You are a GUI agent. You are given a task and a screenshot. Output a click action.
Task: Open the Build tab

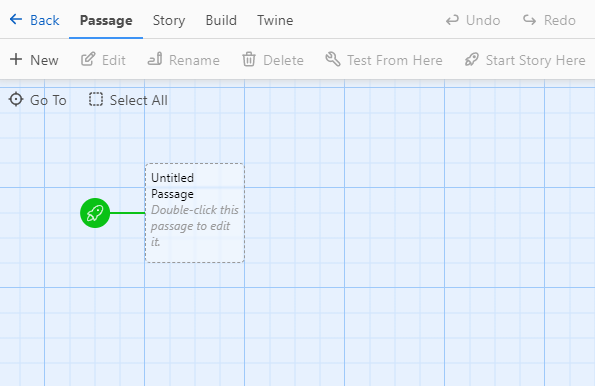221,20
